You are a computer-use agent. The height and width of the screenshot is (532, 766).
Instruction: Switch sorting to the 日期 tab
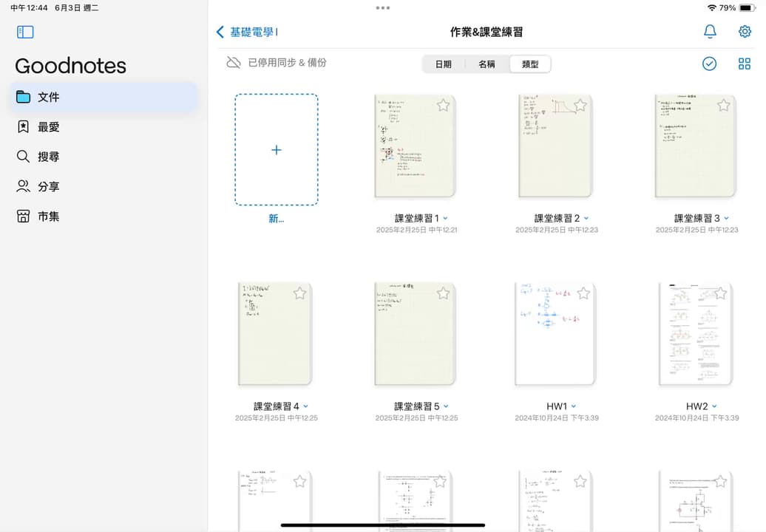point(444,64)
